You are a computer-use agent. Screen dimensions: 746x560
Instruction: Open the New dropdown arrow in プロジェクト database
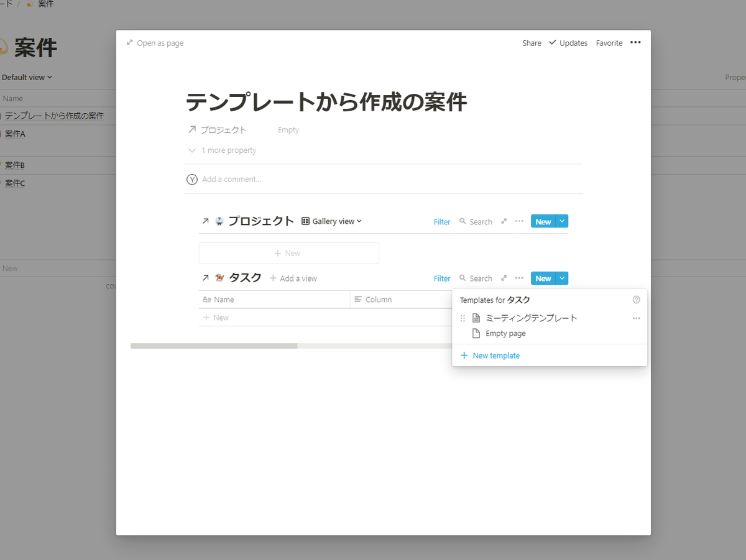[562, 222]
